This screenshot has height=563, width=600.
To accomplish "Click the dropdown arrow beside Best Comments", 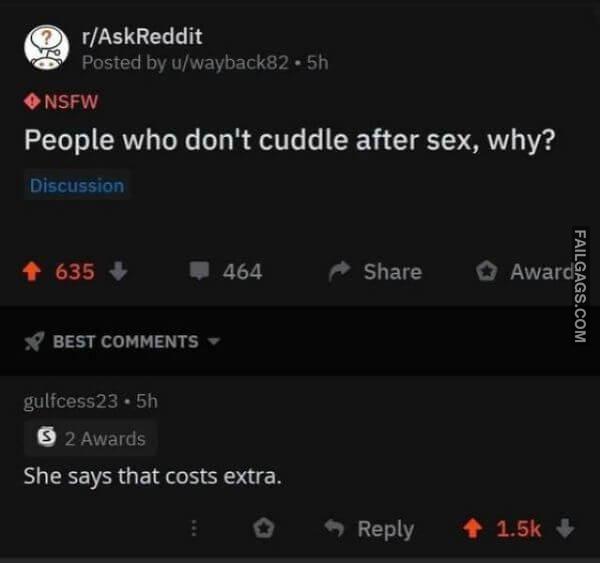I will point(214,341).
